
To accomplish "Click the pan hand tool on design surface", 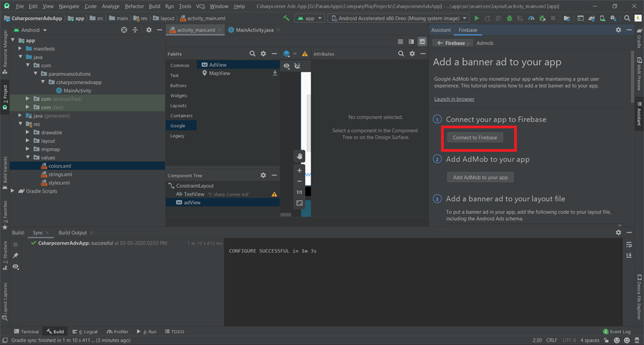I will [x=299, y=156].
